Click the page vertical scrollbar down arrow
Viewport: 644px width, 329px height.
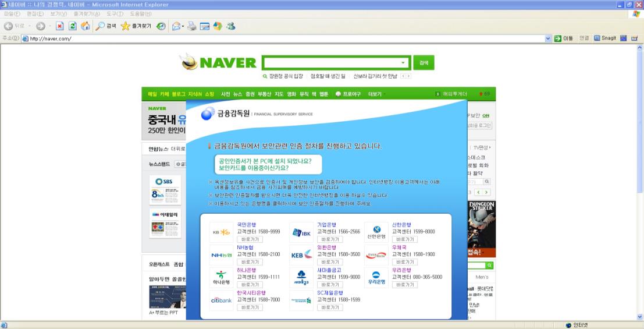tap(639, 317)
